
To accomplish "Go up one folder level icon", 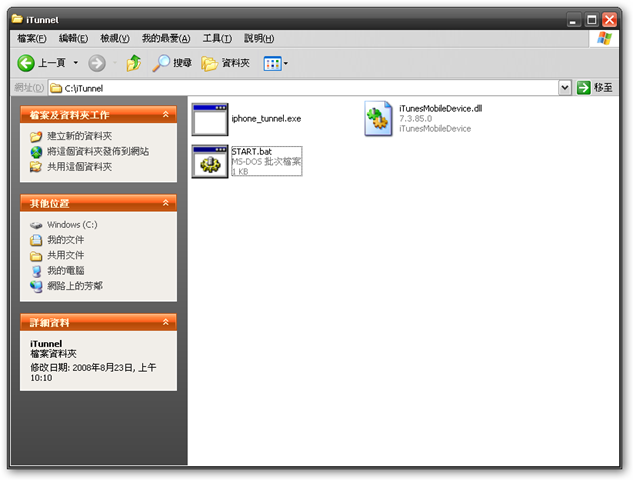I will (x=134, y=63).
